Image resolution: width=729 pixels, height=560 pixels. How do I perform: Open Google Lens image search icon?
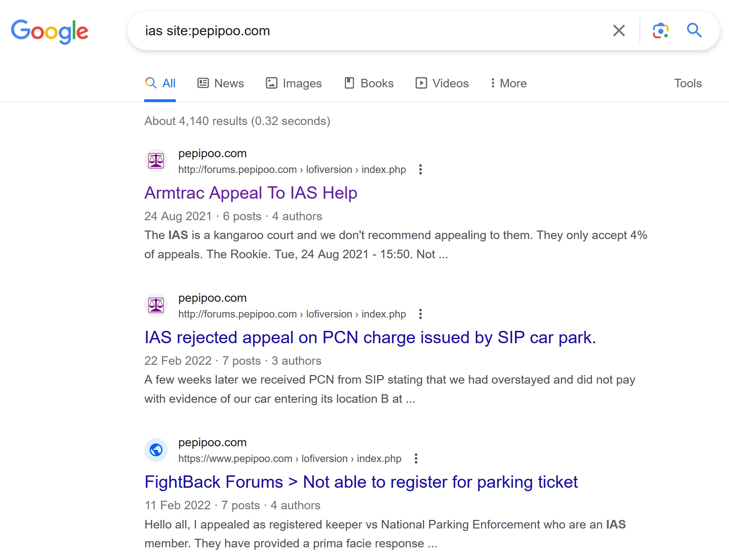tap(660, 31)
